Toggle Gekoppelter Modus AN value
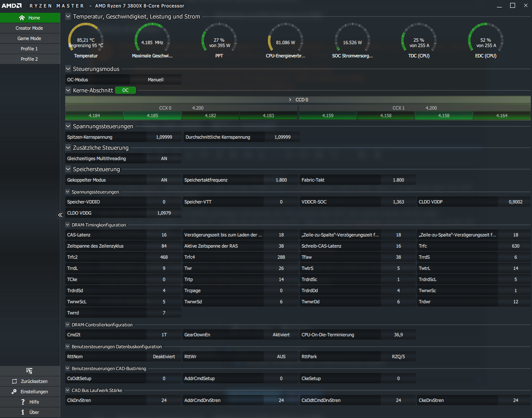The image size is (532, 418). point(164,180)
